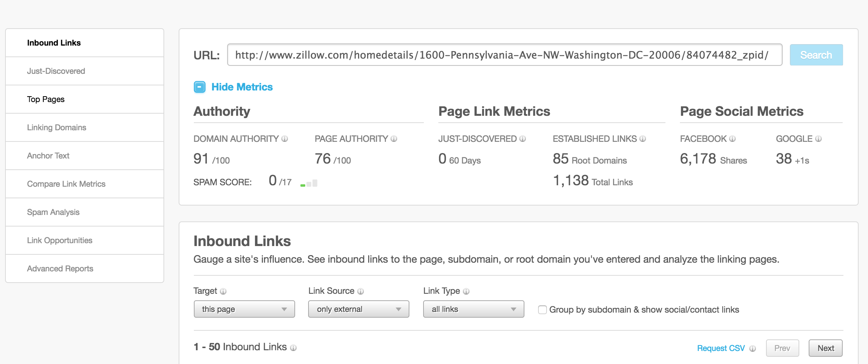The height and width of the screenshot is (364, 868).
Task: Click the Google metric info icon
Action: tap(818, 139)
